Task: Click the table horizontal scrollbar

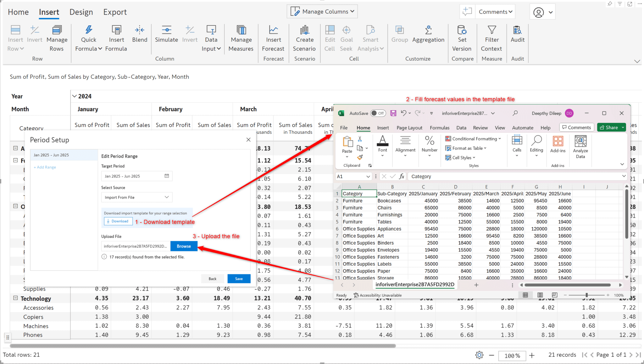Action: click(203, 346)
